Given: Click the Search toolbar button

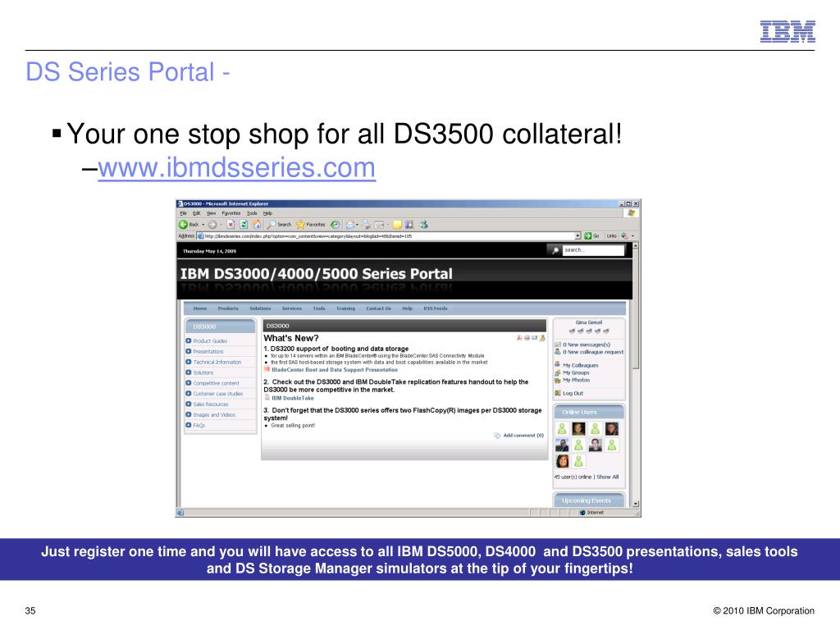Looking at the screenshot, I should click(280, 225).
